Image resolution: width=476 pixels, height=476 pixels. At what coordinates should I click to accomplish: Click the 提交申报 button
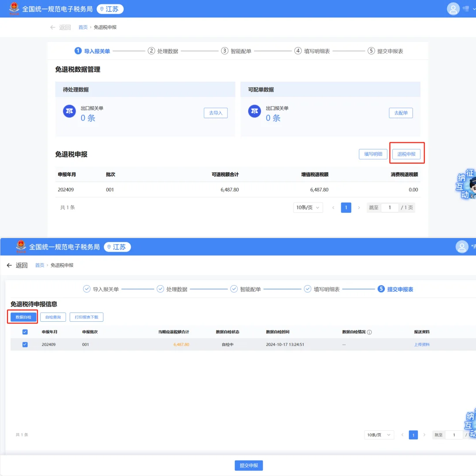pos(249,465)
